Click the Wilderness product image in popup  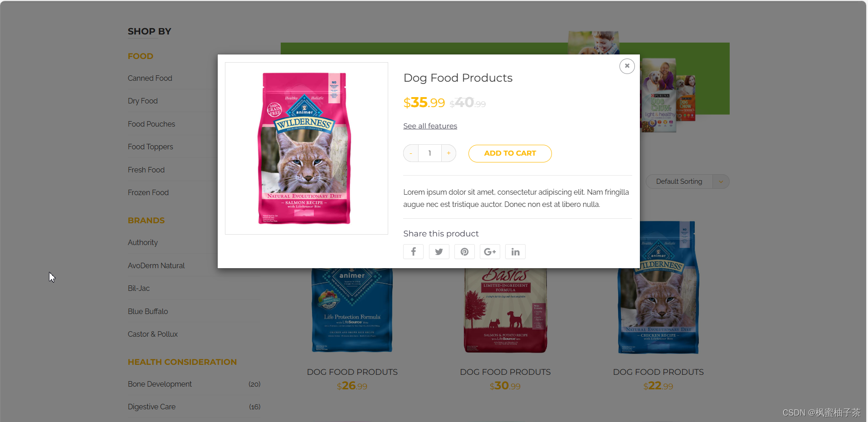pyautogui.click(x=307, y=148)
